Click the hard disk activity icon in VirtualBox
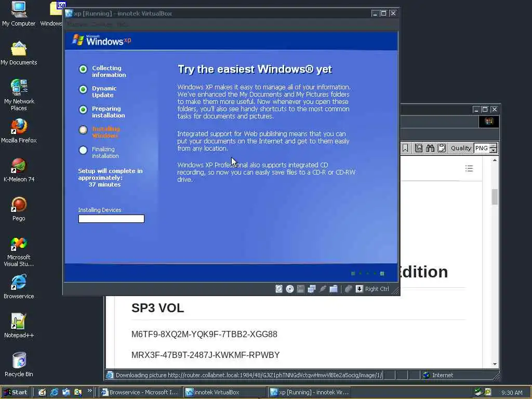 coord(279,289)
